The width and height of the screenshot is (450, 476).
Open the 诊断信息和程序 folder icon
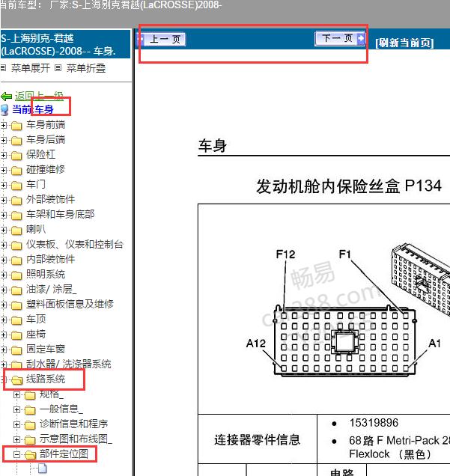(x=30, y=424)
